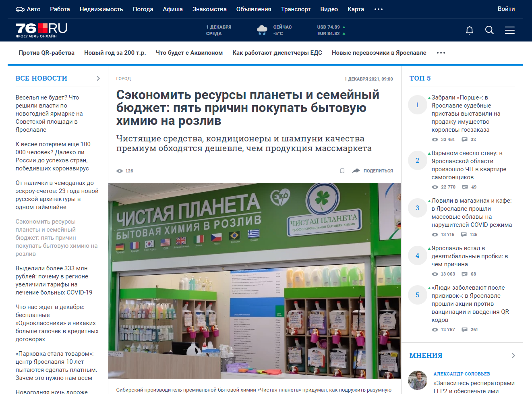This screenshot has width=532, height=394.
Task: Click comments icon showing 261 comments
Action: [x=464, y=330]
